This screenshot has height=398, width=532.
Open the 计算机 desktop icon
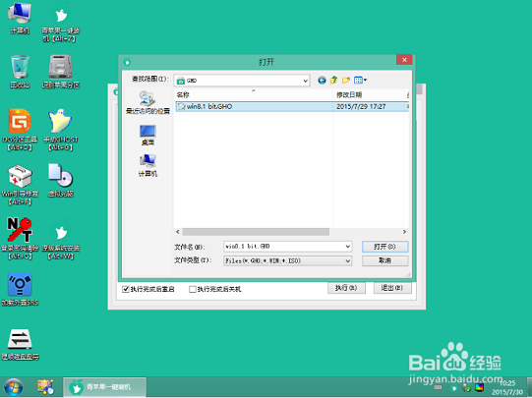[x=20, y=19]
